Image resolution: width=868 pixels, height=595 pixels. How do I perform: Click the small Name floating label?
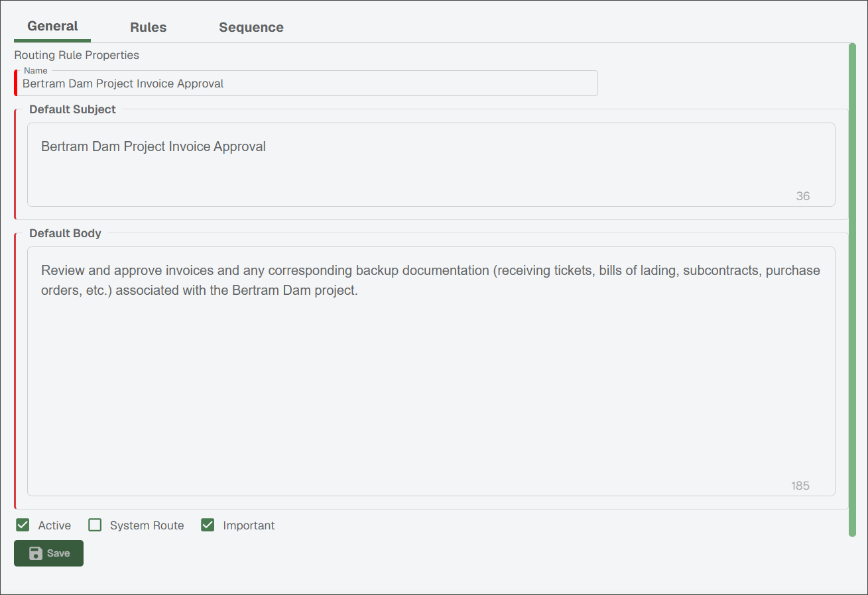point(36,70)
